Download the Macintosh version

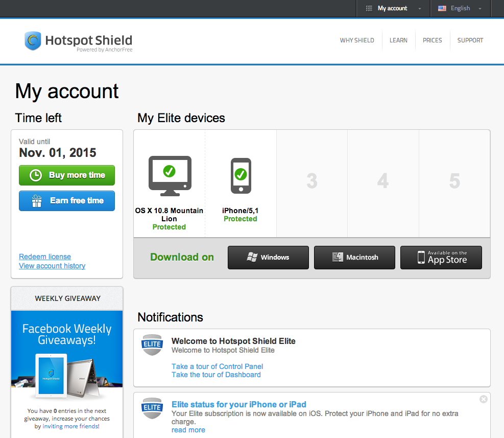(354, 258)
